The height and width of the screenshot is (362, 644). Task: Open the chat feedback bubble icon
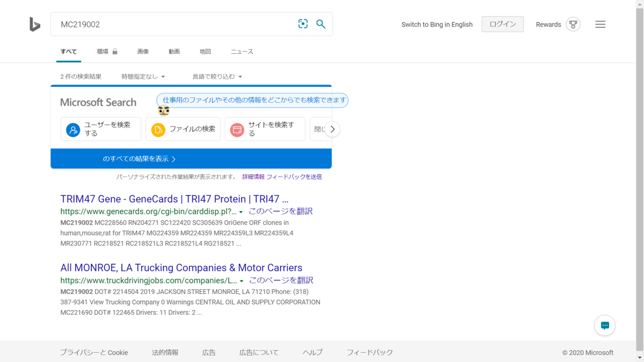pyautogui.click(x=605, y=326)
